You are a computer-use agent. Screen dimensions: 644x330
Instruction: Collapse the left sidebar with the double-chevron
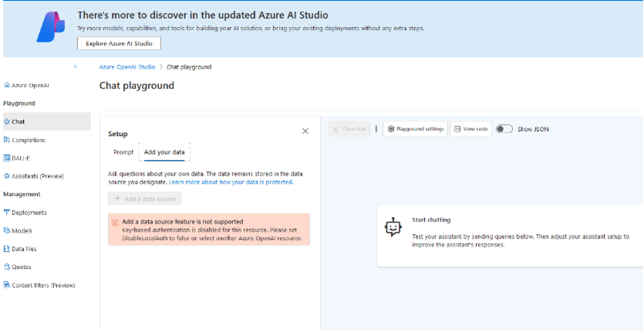75,67
